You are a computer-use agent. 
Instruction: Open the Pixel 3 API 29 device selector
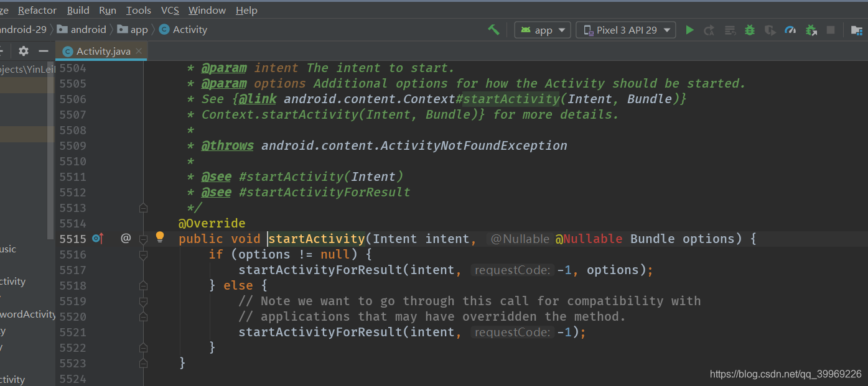click(625, 29)
